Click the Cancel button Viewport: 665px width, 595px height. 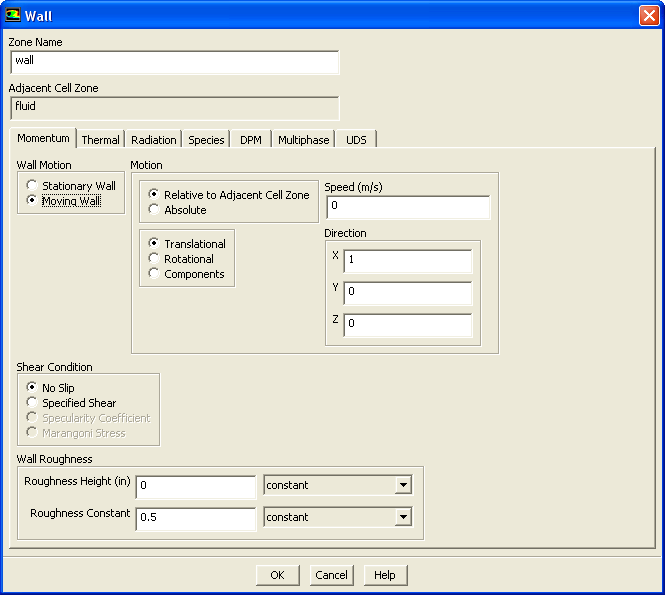tap(331, 575)
